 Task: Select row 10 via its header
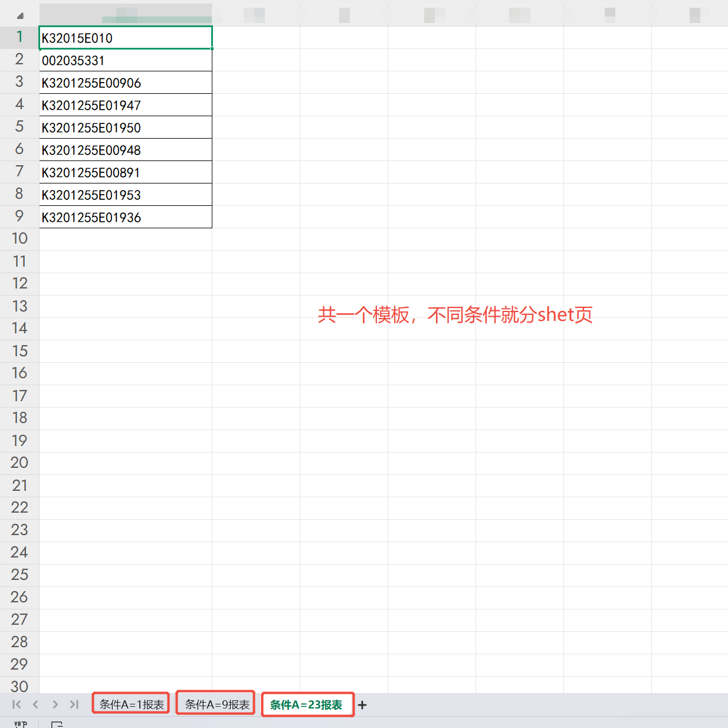[19, 239]
